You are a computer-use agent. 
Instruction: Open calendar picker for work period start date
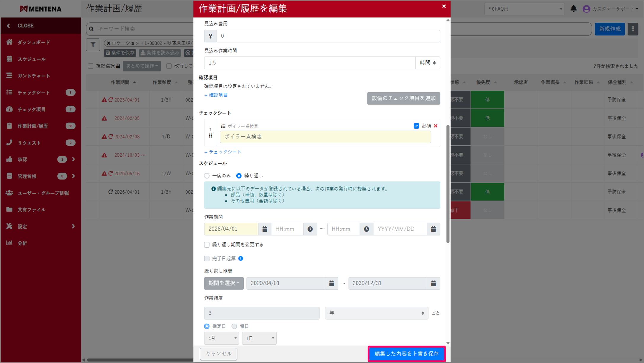[265, 229]
